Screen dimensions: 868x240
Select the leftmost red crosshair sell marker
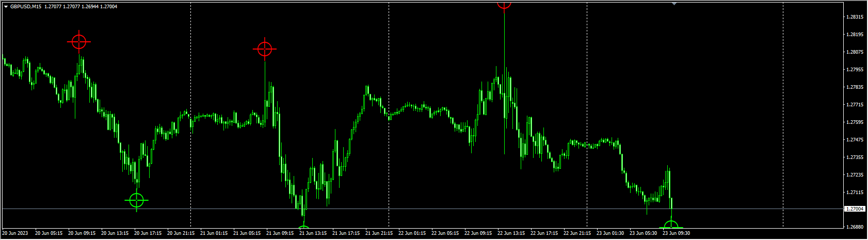tap(79, 41)
